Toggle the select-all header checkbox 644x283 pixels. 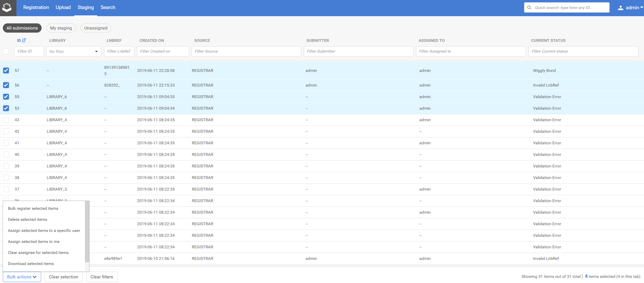click(x=6, y=51)
